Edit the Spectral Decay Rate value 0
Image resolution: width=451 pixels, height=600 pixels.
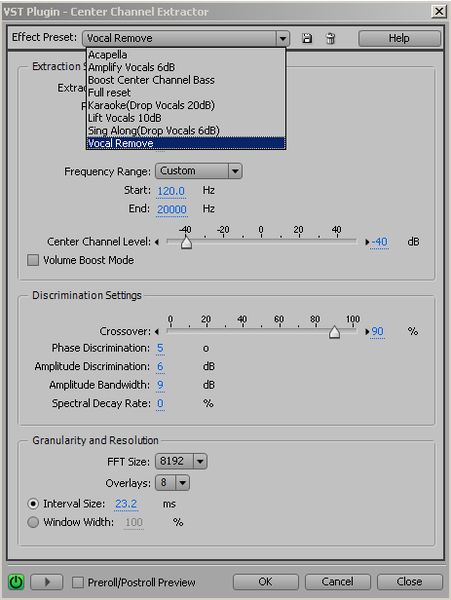point(160,403)
